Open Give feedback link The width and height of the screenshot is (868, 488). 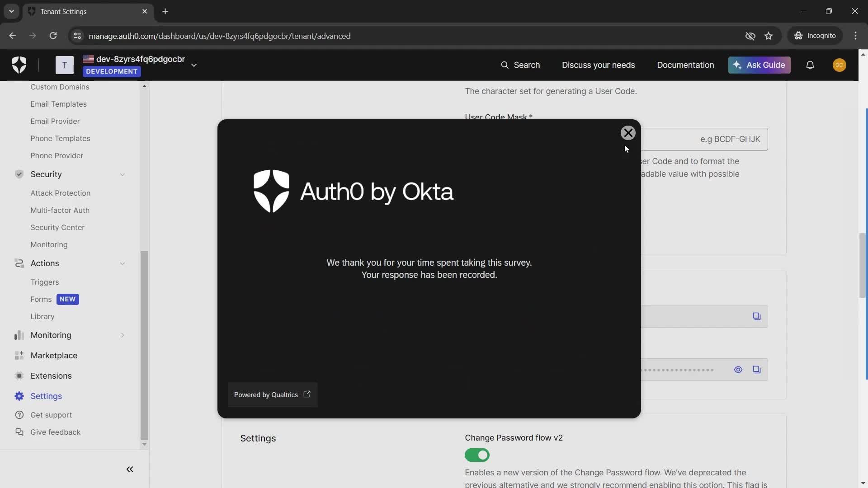55,432
